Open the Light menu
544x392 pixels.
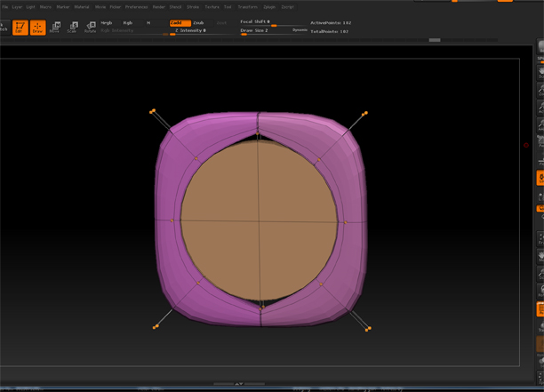coord(30,7)
